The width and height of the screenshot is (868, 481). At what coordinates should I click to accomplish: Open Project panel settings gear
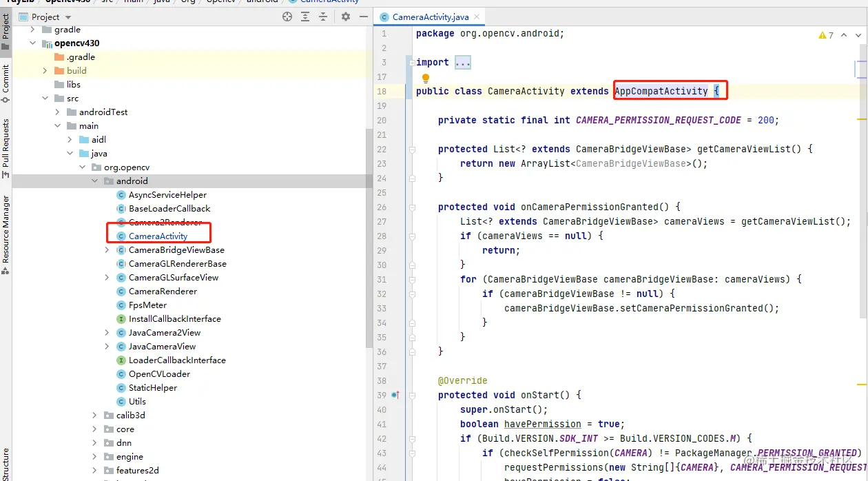[x=346, y=17]
